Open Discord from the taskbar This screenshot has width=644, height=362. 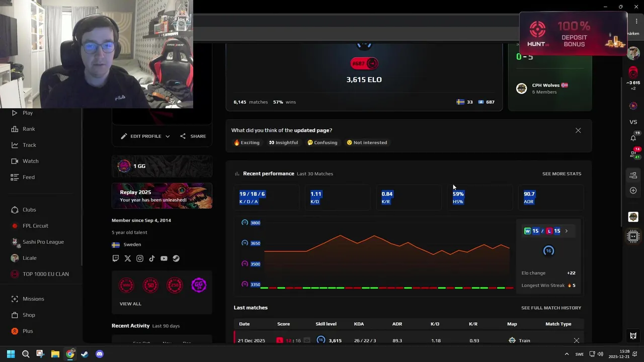coord(100,354)
